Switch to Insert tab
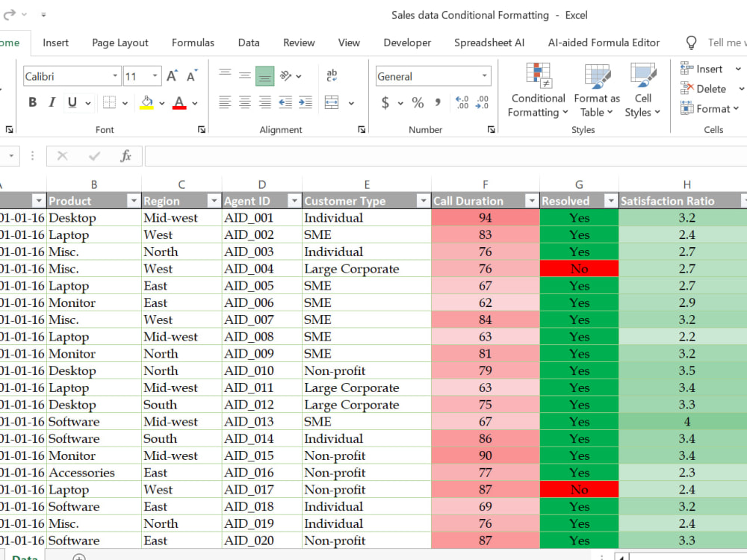 pyautogui.click(x=56, y=43)
